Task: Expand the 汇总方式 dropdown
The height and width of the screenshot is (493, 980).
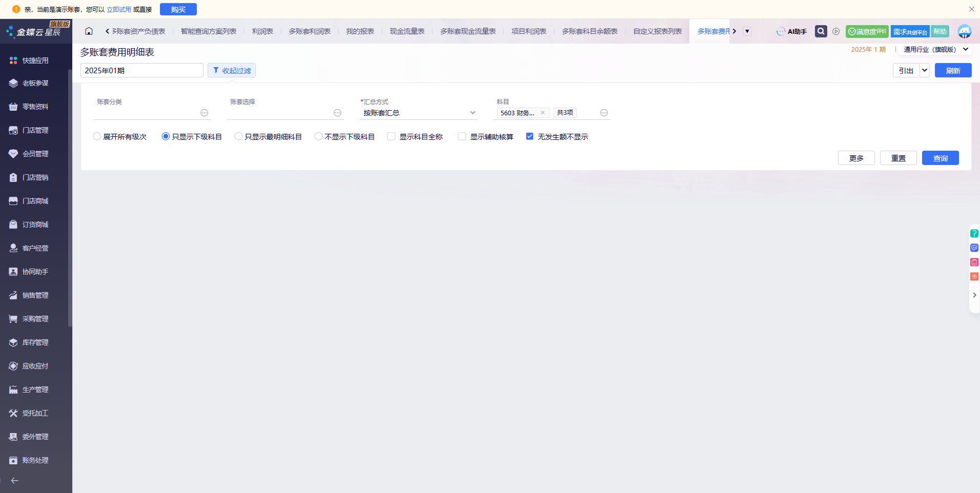Action: tap(472, 113)
